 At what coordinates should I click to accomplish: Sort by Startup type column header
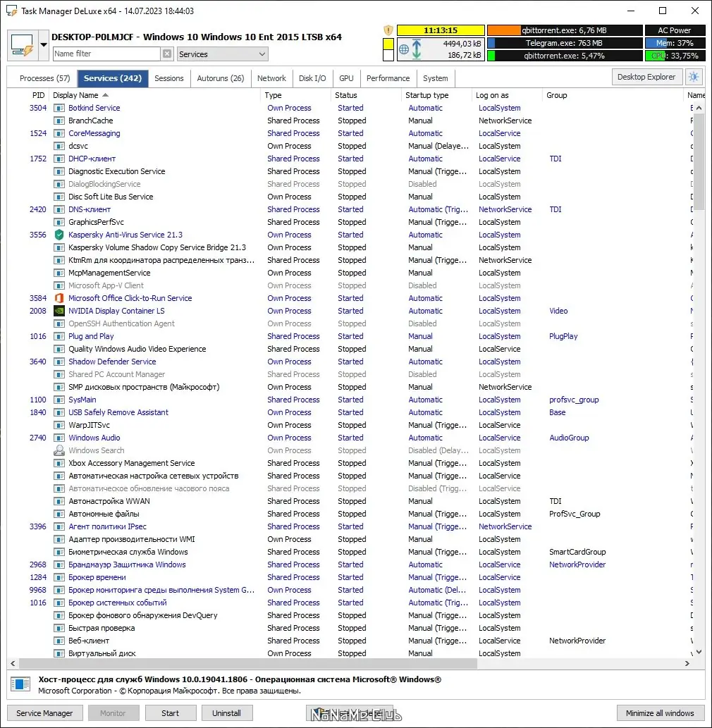[x=436, y=95]
